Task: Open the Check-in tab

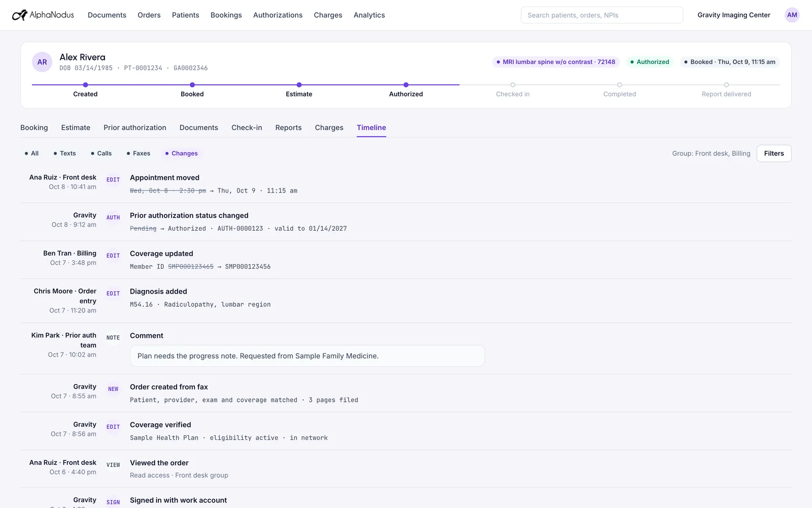Action: click(x=247, y=128)
